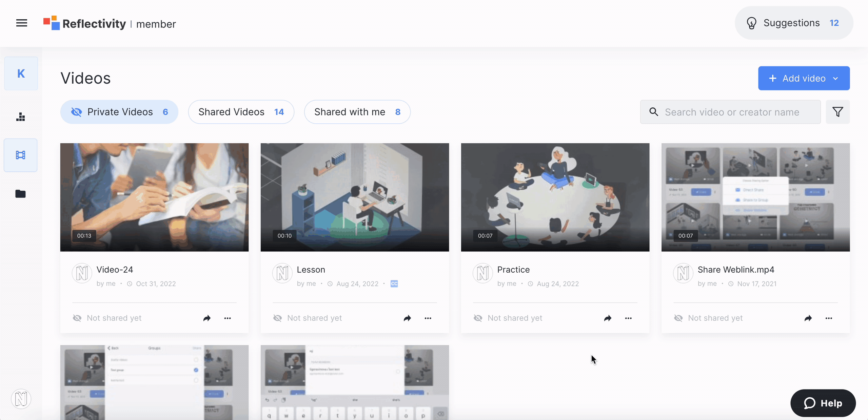The width and height of the screenshot is (868, 420).
Task: Share the Video-24 card via arrow
Action: (x=207, y=318)
